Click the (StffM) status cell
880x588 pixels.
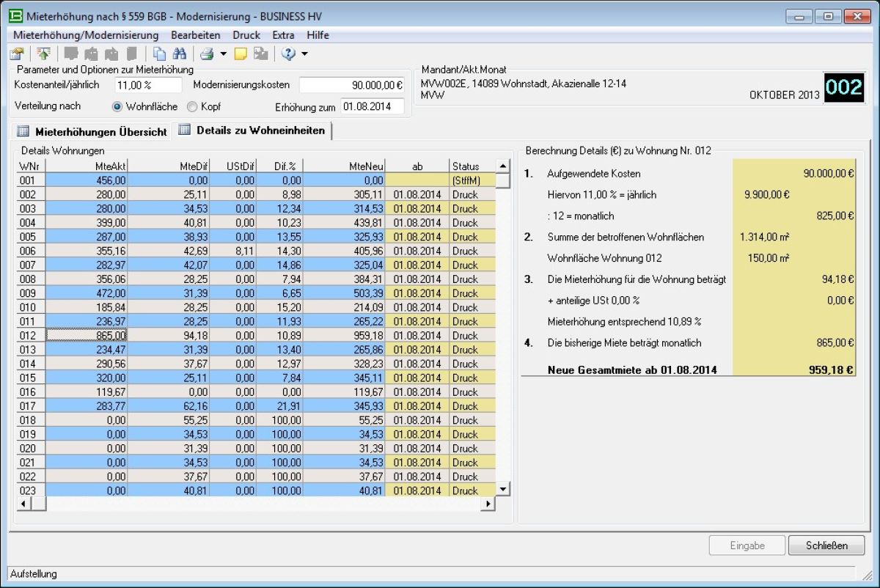point(472,180)
